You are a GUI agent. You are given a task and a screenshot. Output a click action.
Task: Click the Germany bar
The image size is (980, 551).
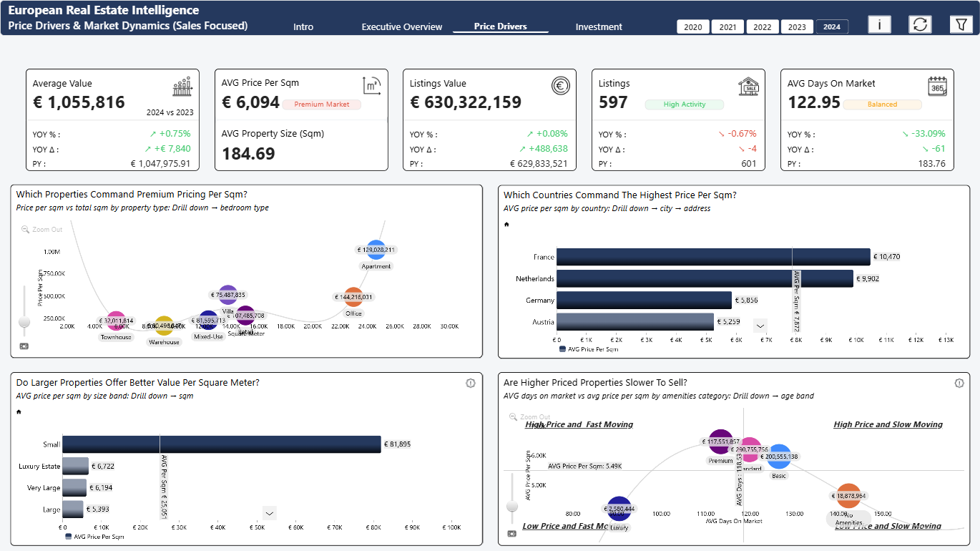tap(644, 300)
